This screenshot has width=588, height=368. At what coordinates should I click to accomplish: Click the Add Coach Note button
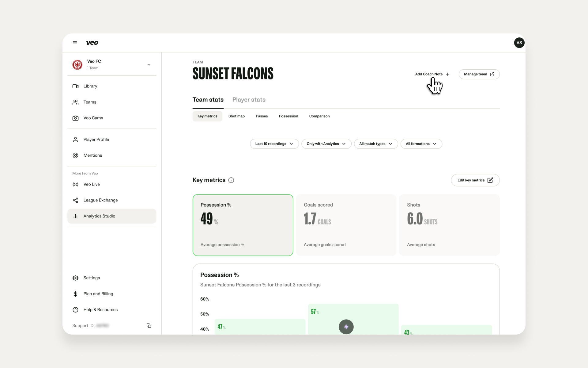(x=432, y=74)
